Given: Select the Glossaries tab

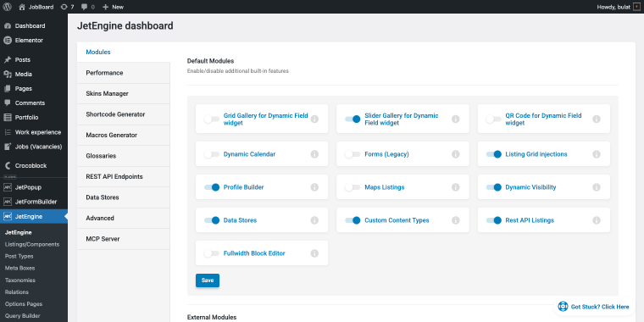Looking at the screenshot, I should pyautogui.click(x=123, y=156).
